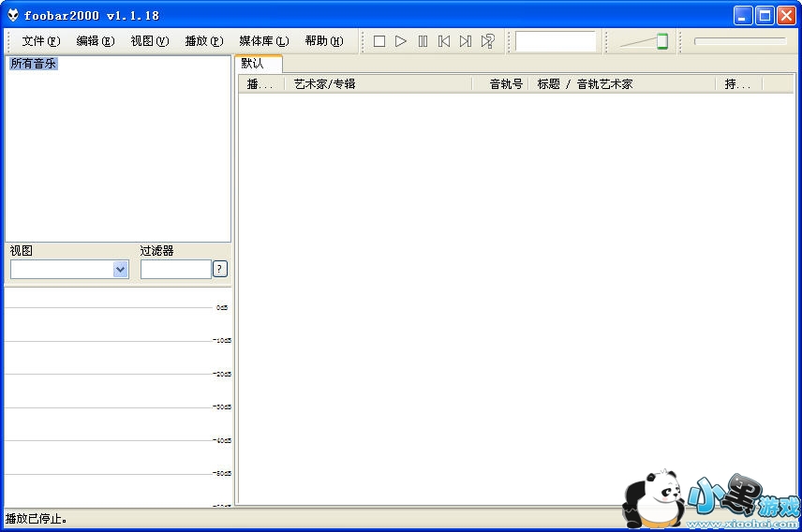This screenshot has height=532, width=802.
Task: Sort by 标题 / 音轨艺术家 column header
Action: [621, 84]
